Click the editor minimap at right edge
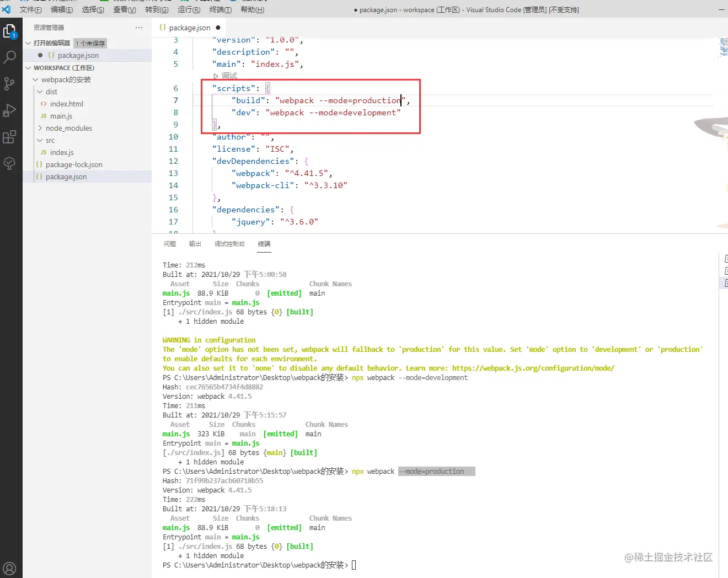 click(x=723, y=47)
